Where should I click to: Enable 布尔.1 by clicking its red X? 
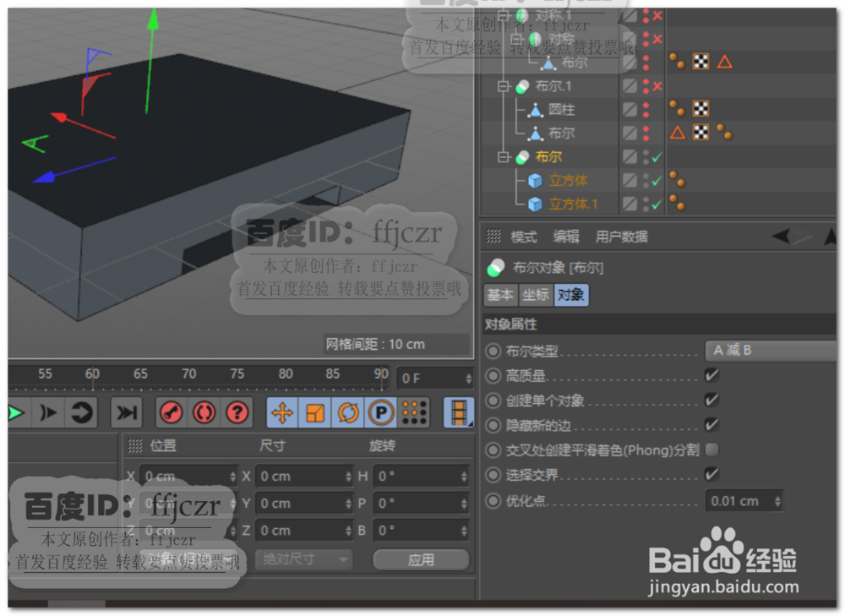(657, 85)
